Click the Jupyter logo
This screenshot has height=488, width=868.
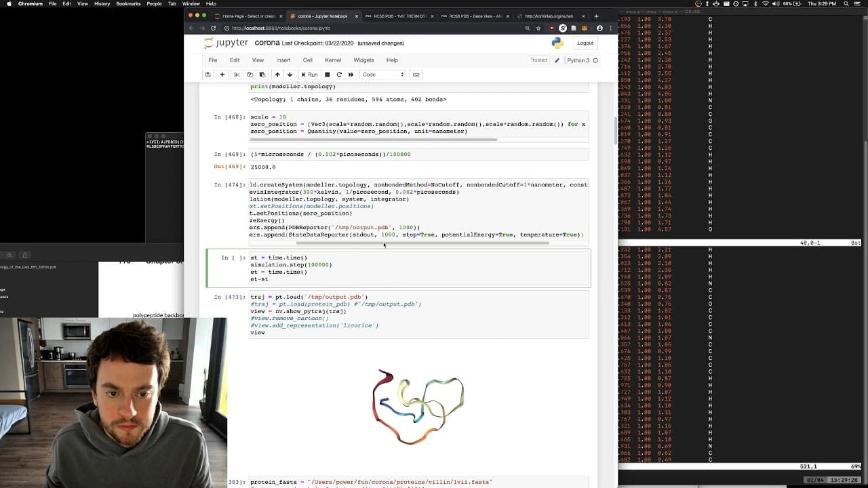pyautogui.click(x=226, y=43)
